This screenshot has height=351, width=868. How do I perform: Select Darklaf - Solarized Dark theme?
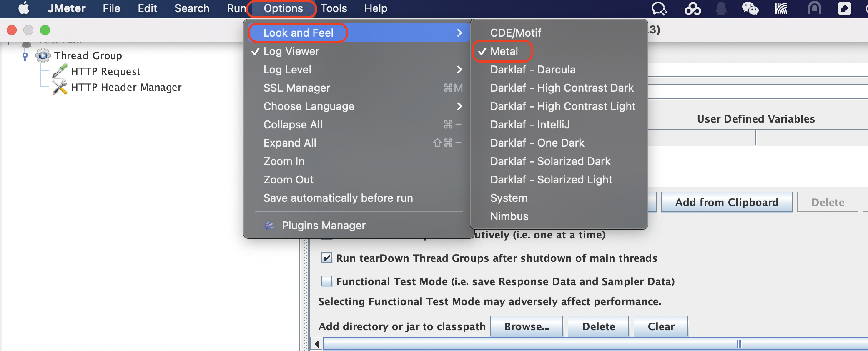(559, 161)
